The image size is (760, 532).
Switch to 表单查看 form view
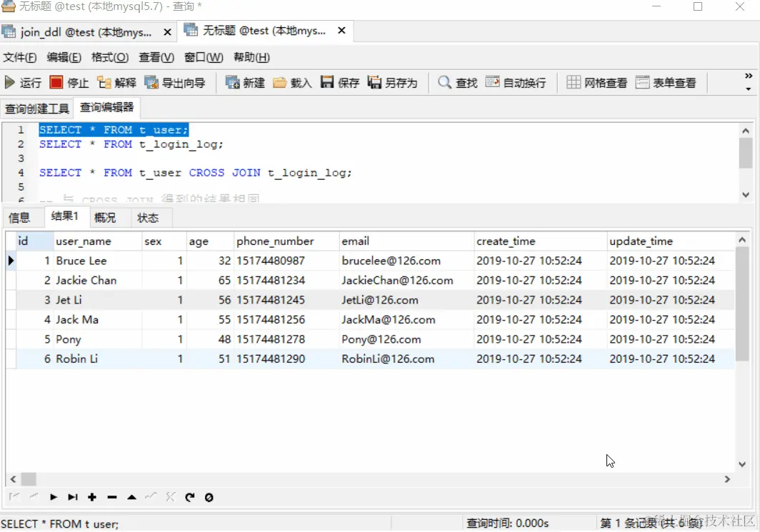[666, 83]
